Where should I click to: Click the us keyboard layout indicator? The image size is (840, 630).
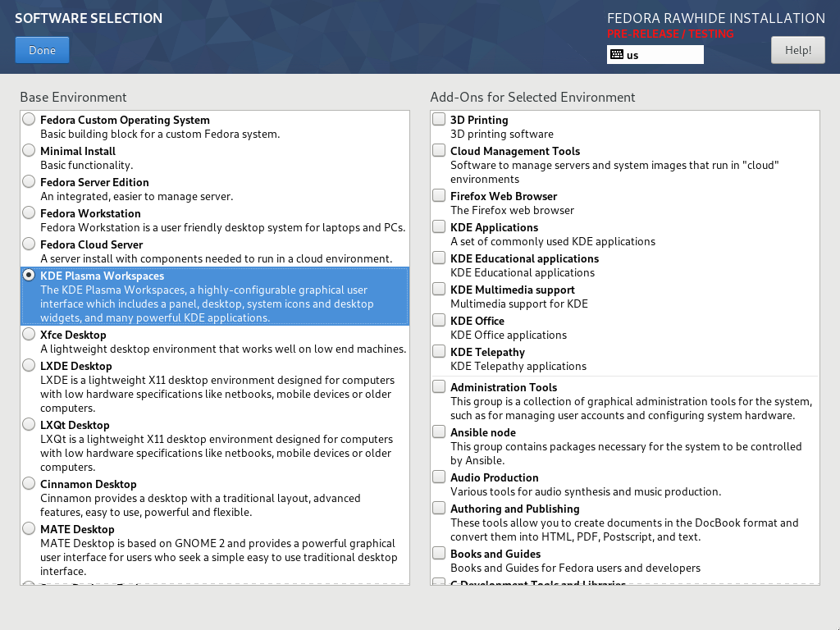coord(655,55)
